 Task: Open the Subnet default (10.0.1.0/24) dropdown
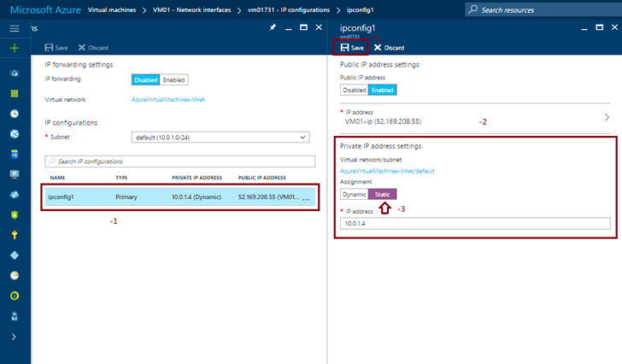220,138
